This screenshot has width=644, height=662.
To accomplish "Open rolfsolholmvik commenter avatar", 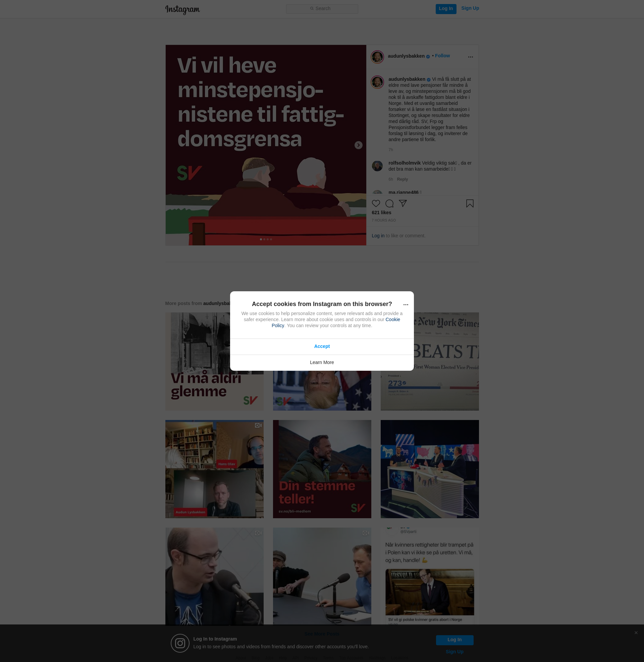I will pyautogui.click(x=377, y=166).
